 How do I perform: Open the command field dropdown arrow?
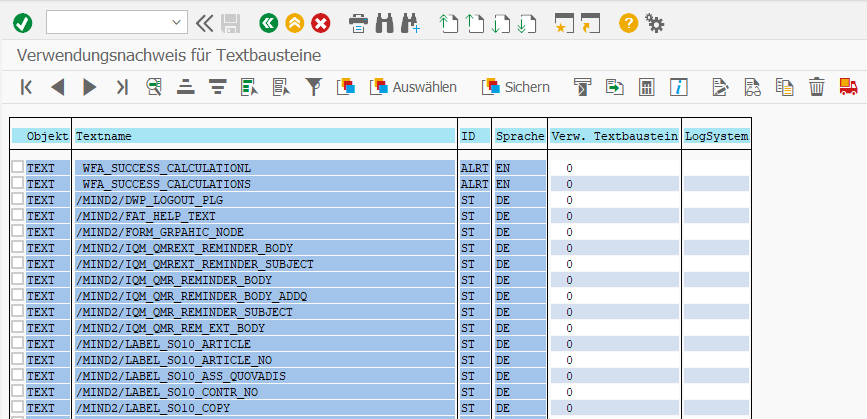(176, 23)
